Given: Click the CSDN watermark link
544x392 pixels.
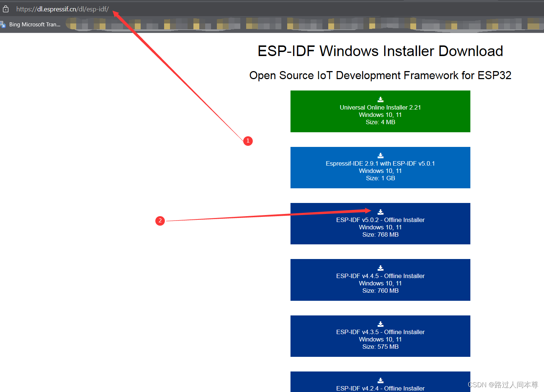Looking at the screenshot, I should click(x=503, y=385).
